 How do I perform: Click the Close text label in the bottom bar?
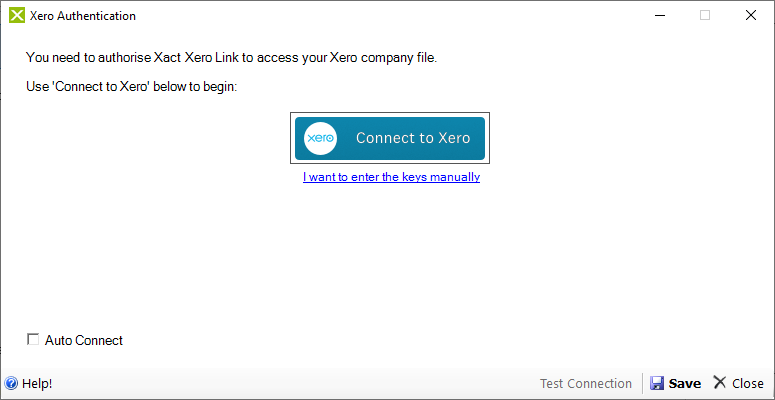(748, 384)
